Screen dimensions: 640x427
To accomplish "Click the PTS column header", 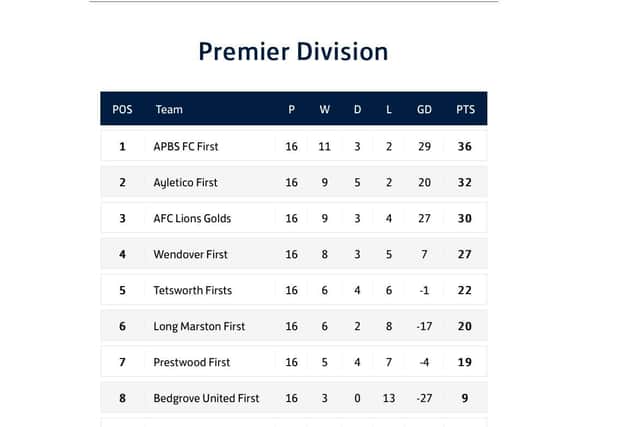I will click(x=465, y=109).
